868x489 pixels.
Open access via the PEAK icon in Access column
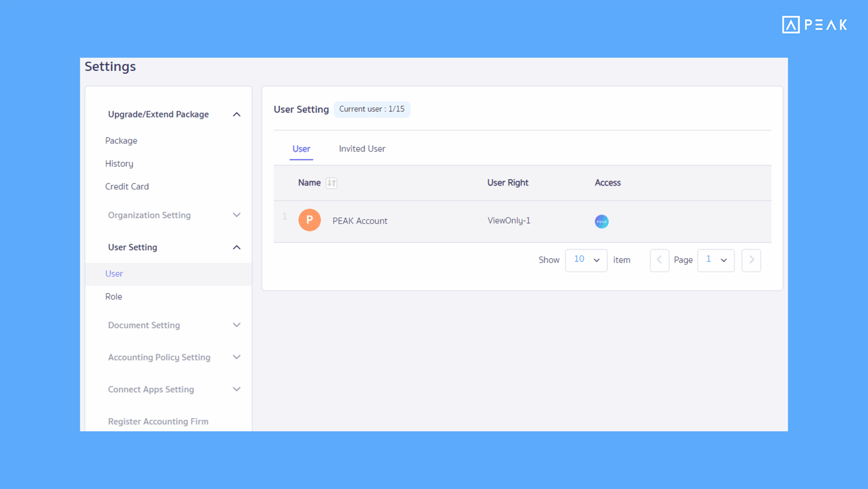[x=601, y=221]
